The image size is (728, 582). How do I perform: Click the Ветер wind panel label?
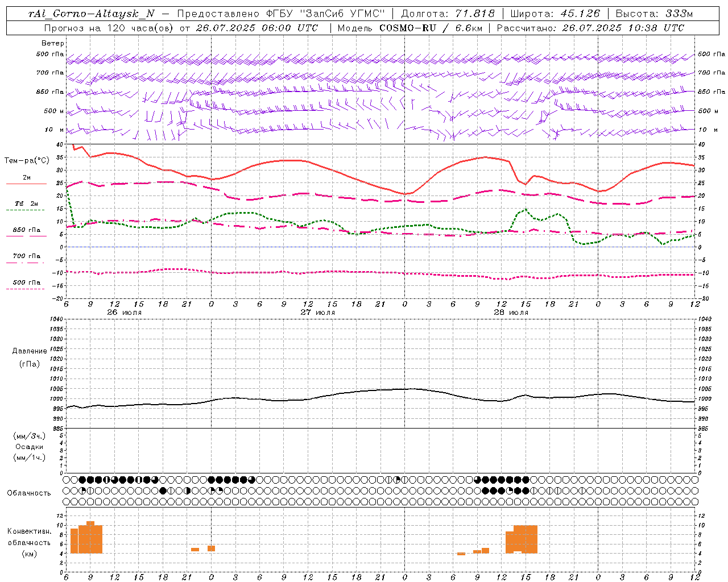coord(53,43)
